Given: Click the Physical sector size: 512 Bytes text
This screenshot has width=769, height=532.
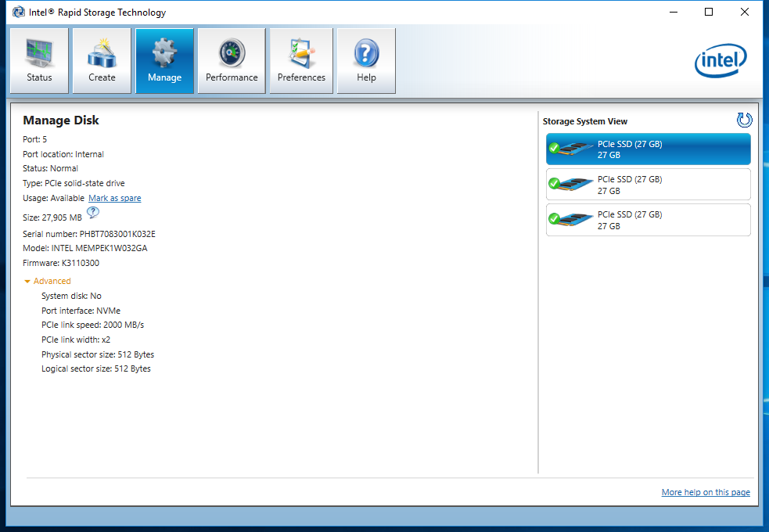Looking at the screenshot, I should pos(98,354).
